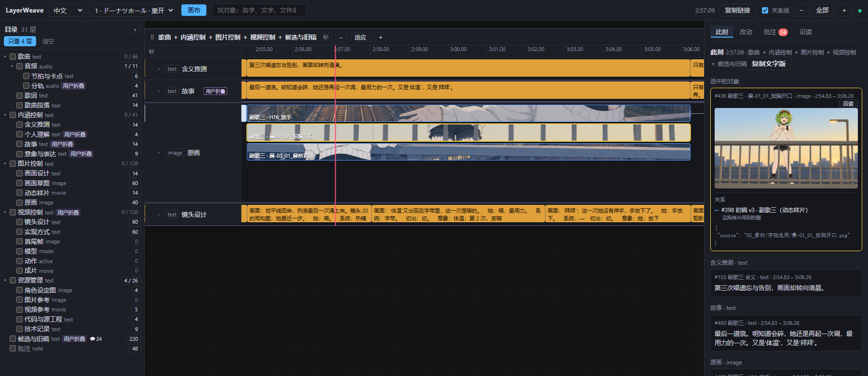The image size is (868, 376).
Task: Switch to the 此刻 tab
Action: click(722, 32)
